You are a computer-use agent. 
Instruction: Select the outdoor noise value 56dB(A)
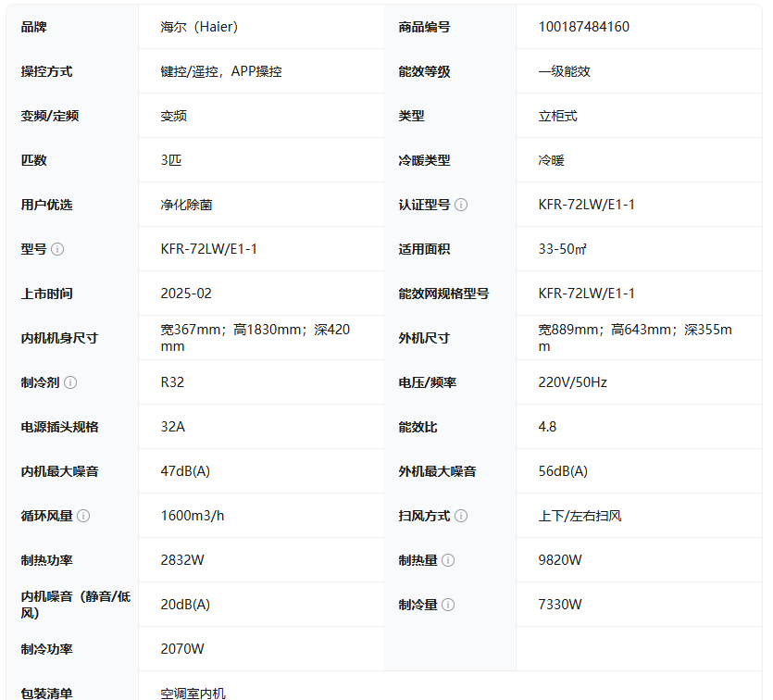pos(563,471)
